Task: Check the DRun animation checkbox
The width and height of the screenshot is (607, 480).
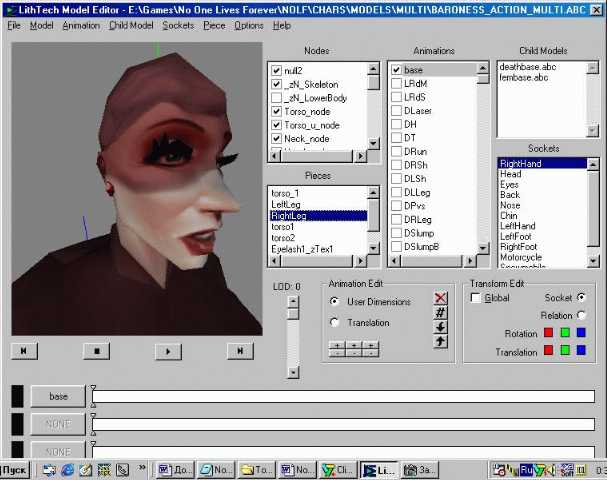Action: pyautogui.click(x=396, y=151)
